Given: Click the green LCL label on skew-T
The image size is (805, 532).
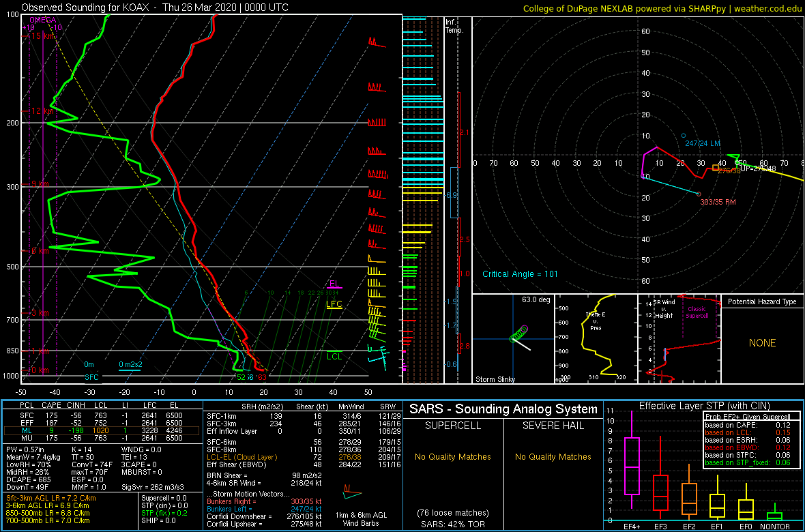Looking at the screenshot, I should 335,357.
